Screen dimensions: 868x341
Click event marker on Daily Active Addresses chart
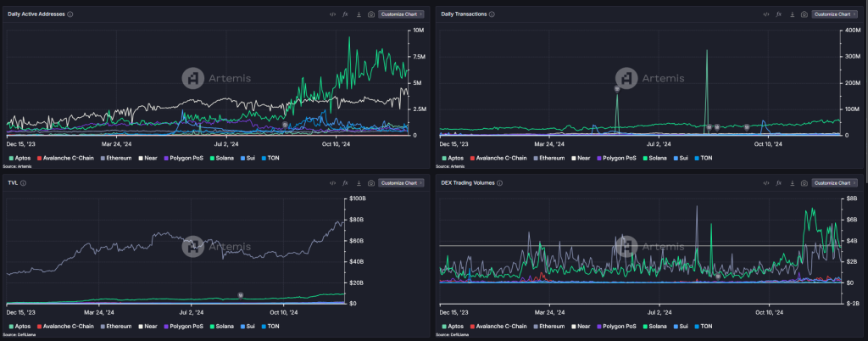click(x=285, y=125)
